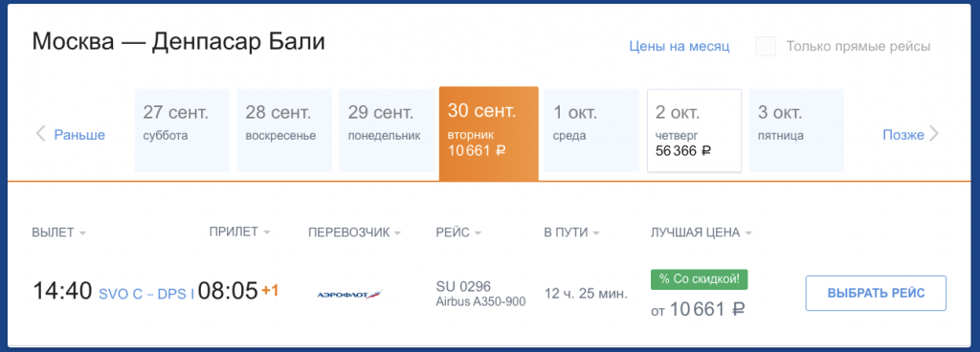
Task: Sort by ПРИЛЕТ arrival column arrow
Action: (267, 232)
